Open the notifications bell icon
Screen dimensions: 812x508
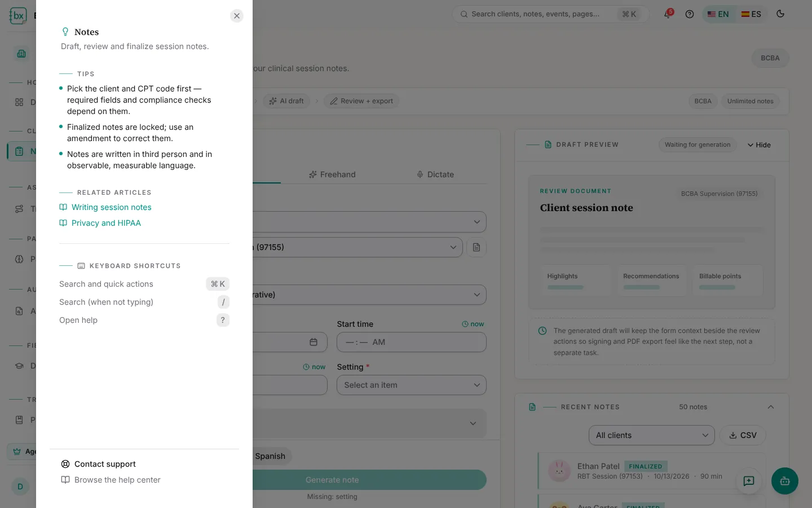coord(668,14)
